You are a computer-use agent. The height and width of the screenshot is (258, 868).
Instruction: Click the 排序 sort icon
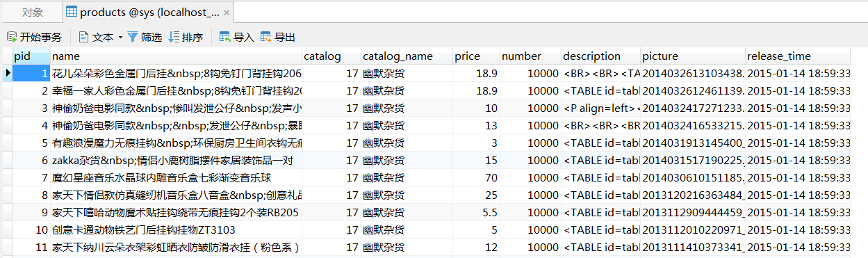pos(174,37)
